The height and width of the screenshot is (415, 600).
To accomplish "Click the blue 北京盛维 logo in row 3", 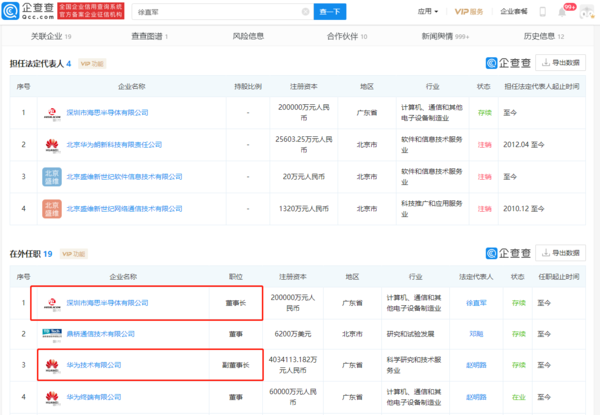I will 52,177.
